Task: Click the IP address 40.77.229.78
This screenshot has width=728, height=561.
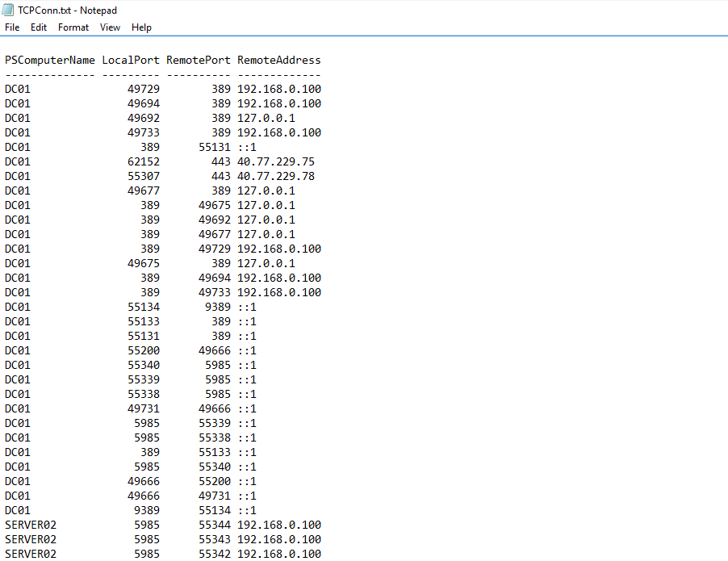Action: click(276, 176)
